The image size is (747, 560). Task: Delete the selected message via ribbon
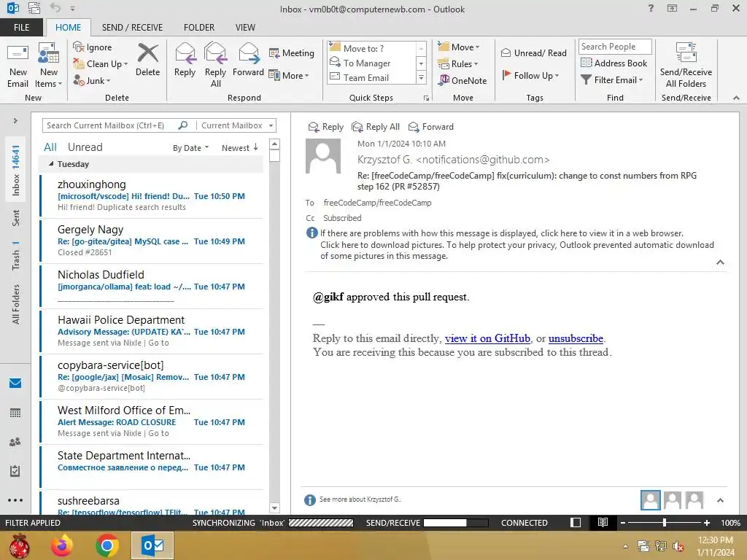pyautogui.click(x=147, y=60)
